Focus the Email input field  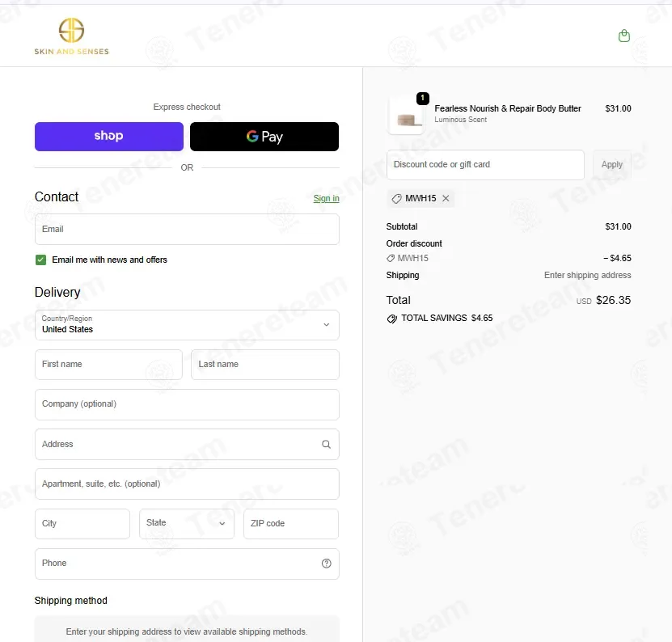[187, 230]
